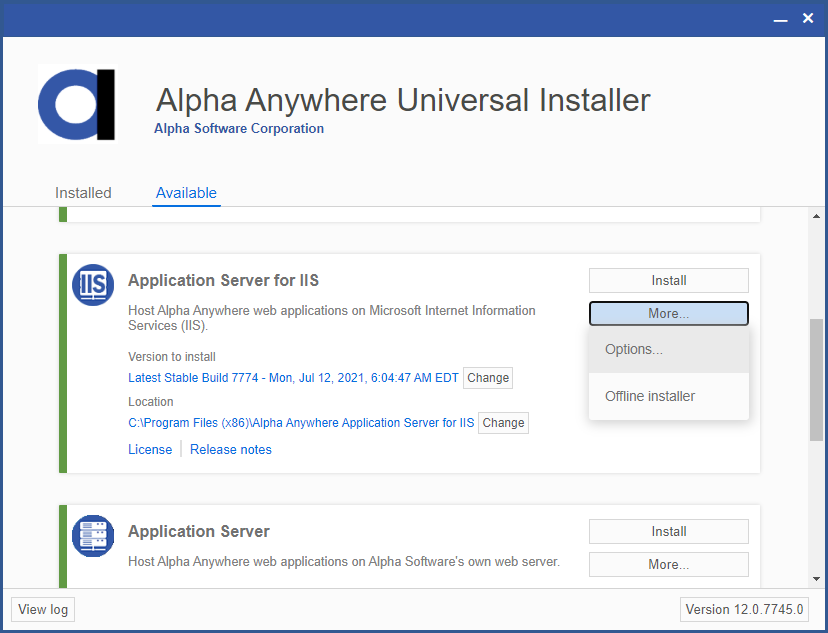Screen dimensions: 828x633
Task: Click the Application Server for IIS heading
Action: click(223, 280)
